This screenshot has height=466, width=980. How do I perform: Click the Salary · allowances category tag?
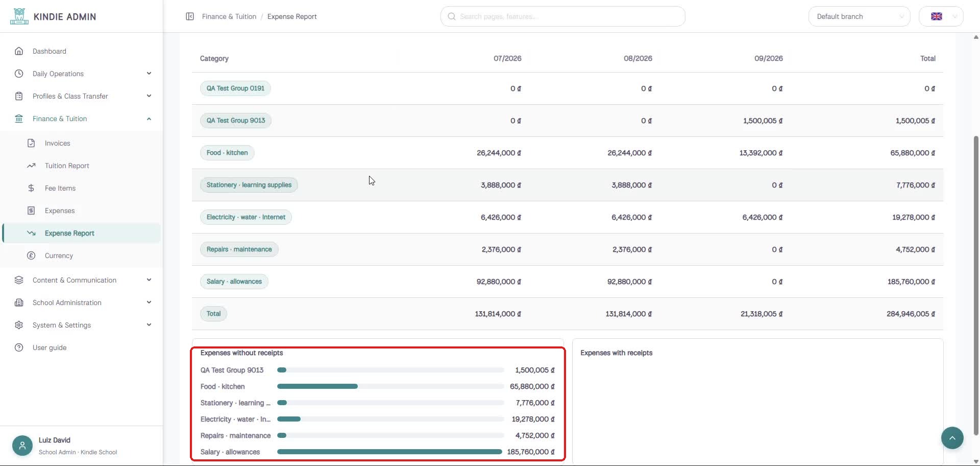pos(234,282)
